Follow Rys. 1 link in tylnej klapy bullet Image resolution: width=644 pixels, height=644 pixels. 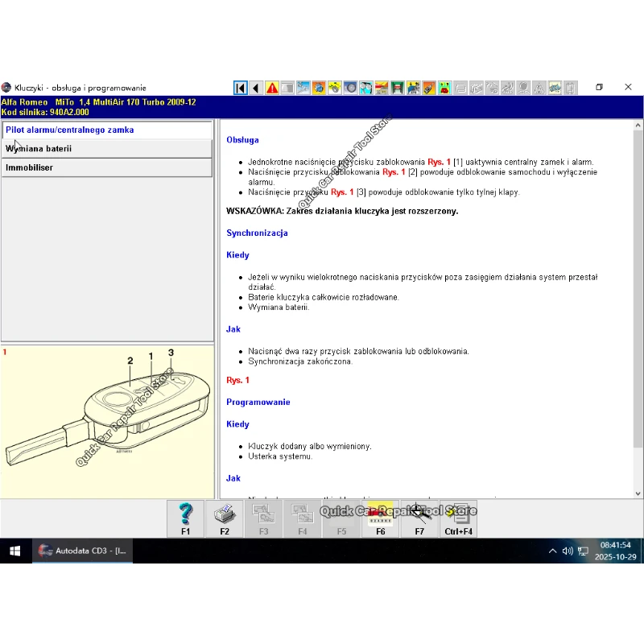coord(342,192)
